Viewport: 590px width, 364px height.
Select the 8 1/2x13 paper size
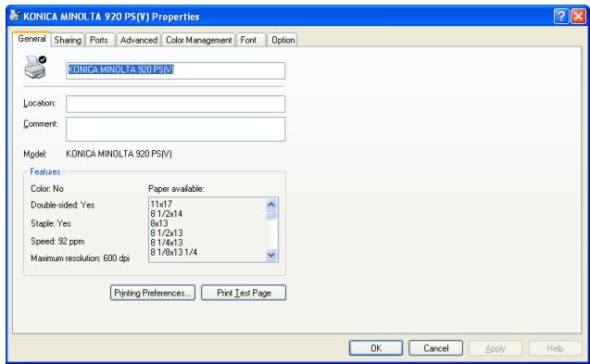coord(167,233)
